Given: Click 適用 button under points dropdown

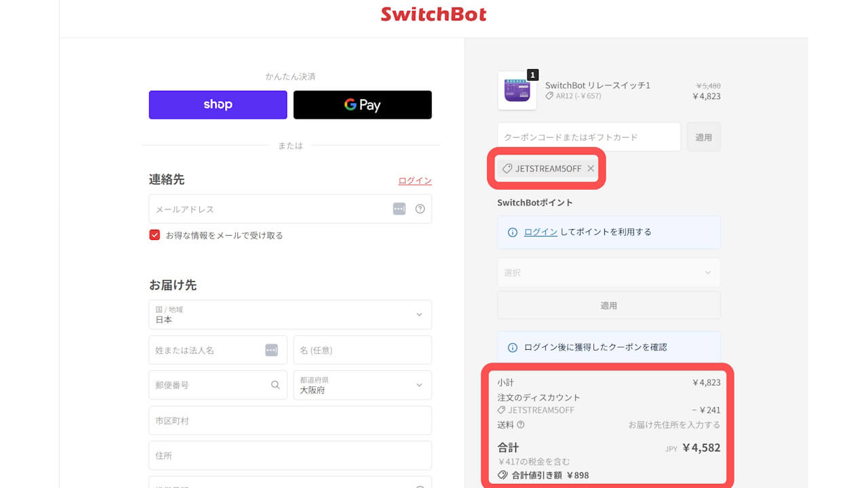Looking at the screenshot, I should (x=609, y=306).
